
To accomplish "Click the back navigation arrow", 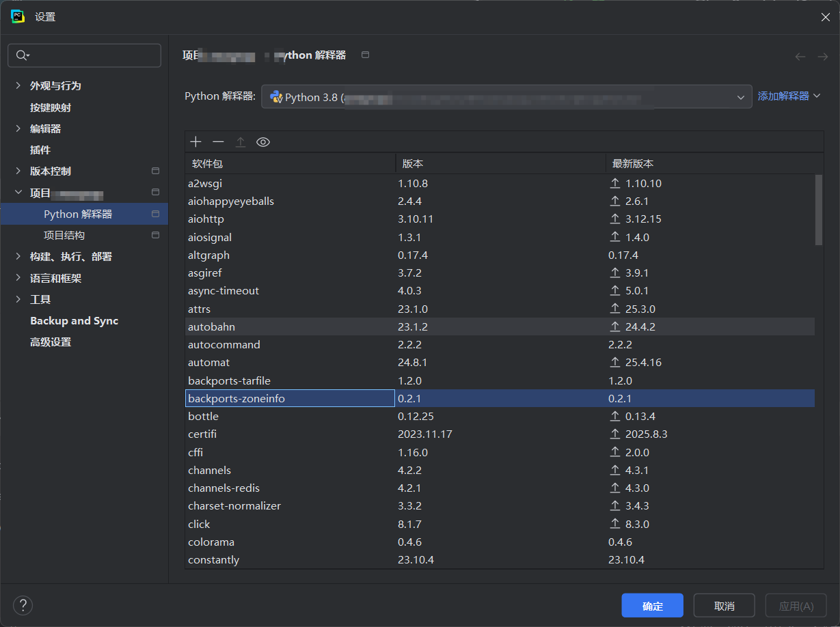I will click(800, 57).
